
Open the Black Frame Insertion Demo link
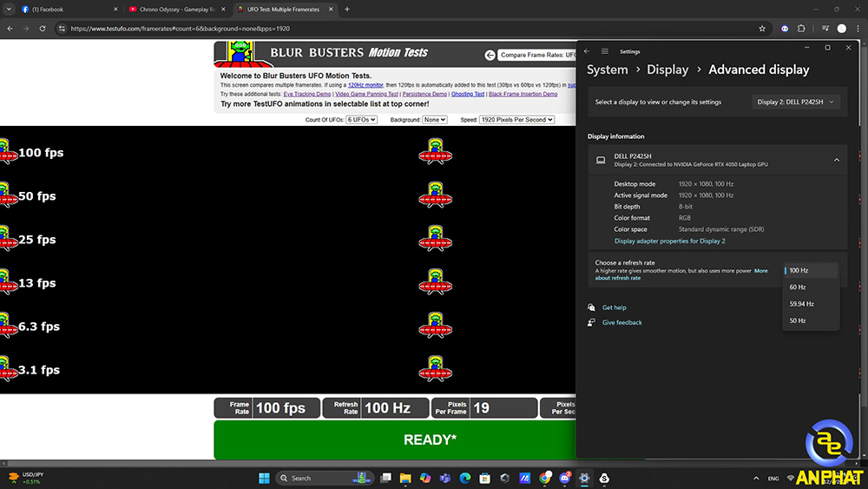coord(523,94)
